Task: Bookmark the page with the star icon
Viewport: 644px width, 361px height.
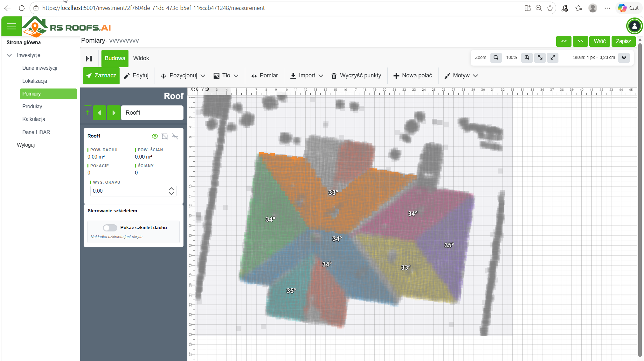Action: click(550, 8)
